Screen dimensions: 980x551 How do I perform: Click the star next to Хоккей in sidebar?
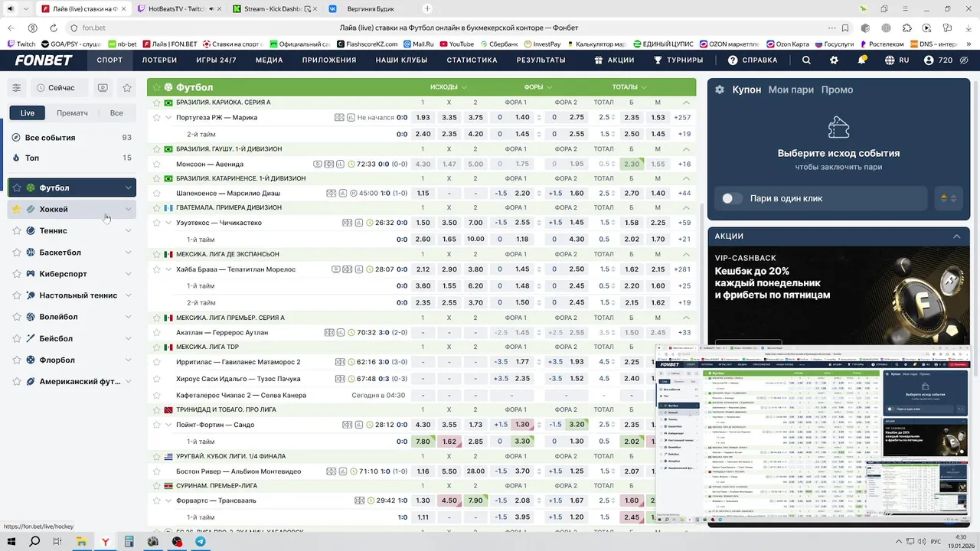pyautogui.click(x=16, y=209)
